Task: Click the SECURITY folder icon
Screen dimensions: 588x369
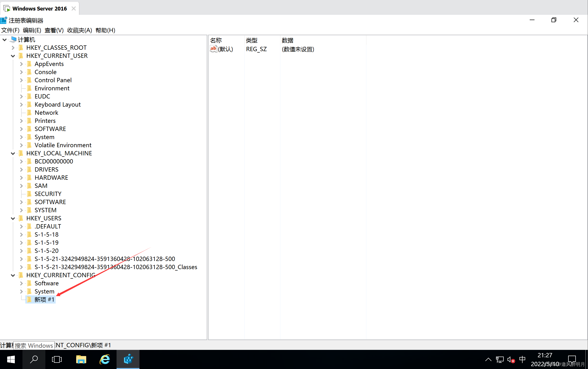Action: [29, 194]
